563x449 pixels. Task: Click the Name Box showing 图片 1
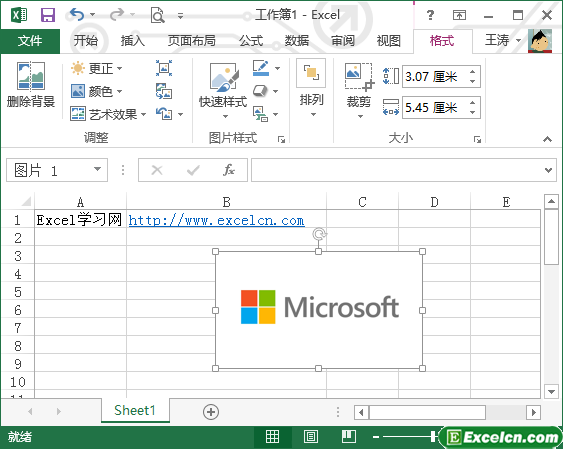tap(57, 170)
